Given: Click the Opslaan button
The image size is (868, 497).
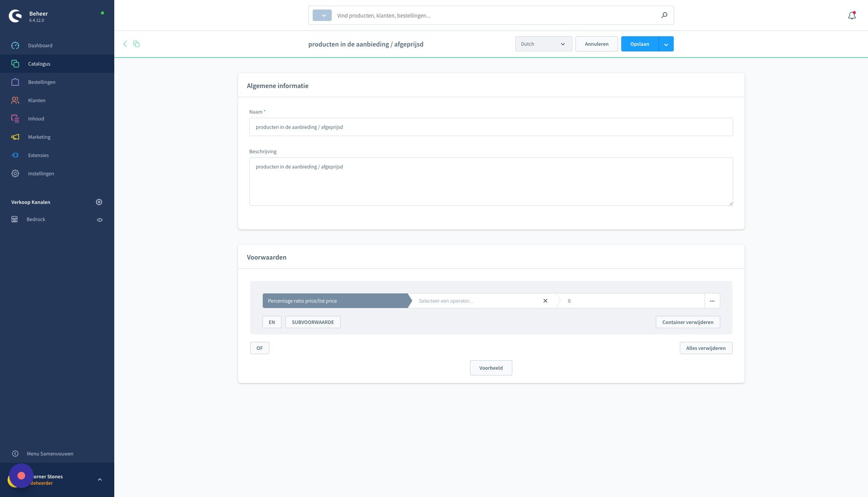Looking at the screenshot, I should [x=639, y=44].
